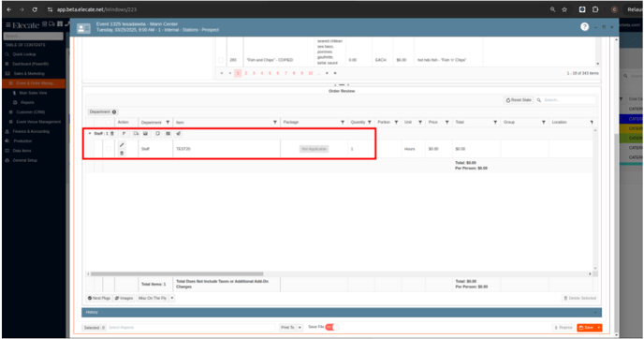644x339 pixels.
Task: Click the Not Applicable package badge
Action: click(x=314, y=149)
